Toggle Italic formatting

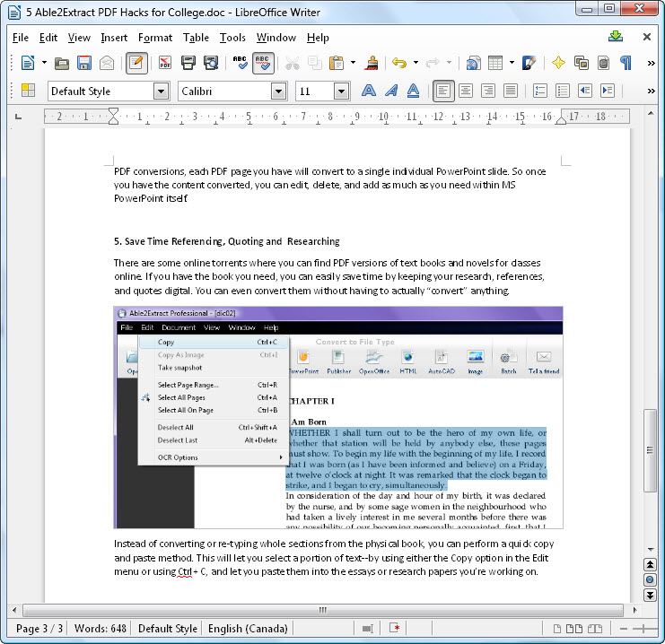(x=391, y=91)
